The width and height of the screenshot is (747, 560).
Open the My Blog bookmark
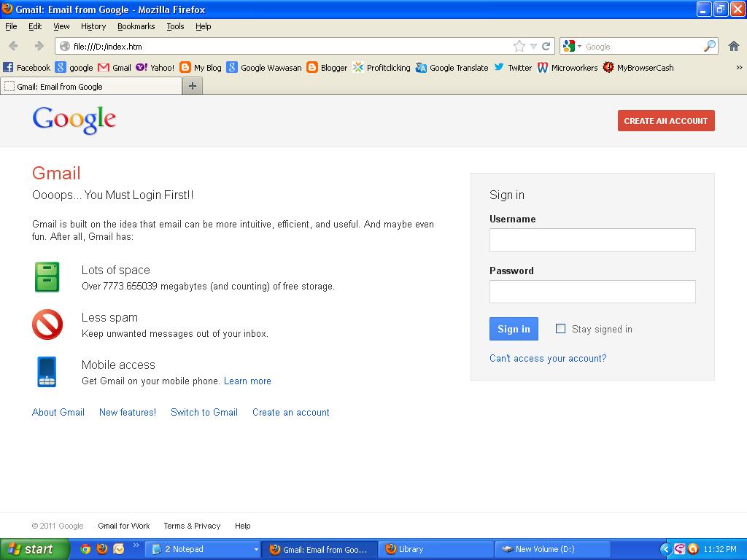coord(201,68)
